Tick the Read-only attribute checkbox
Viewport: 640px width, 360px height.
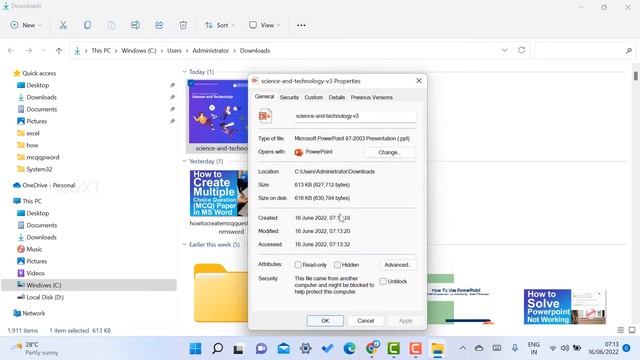(298, 264)
